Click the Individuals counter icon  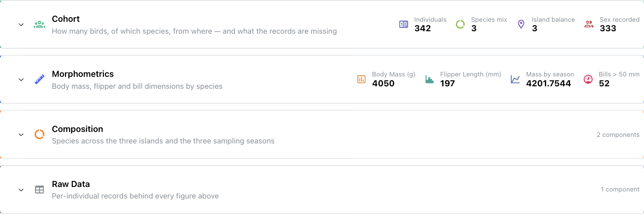tap(404, 24)
